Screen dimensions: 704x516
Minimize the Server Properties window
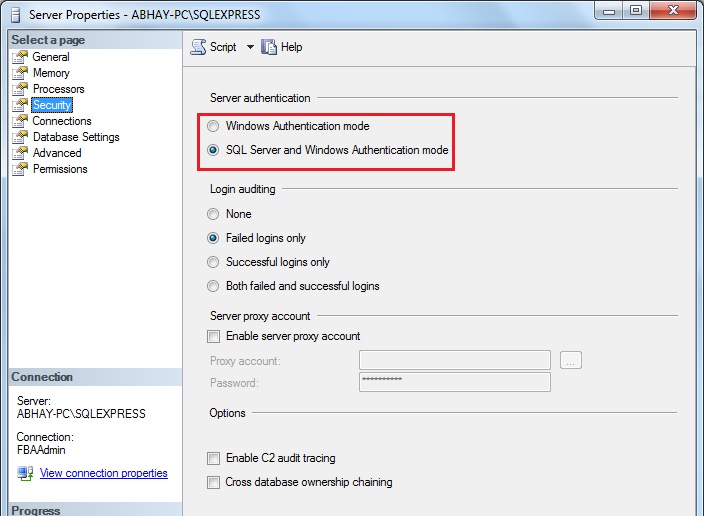(x=609, y=11)
